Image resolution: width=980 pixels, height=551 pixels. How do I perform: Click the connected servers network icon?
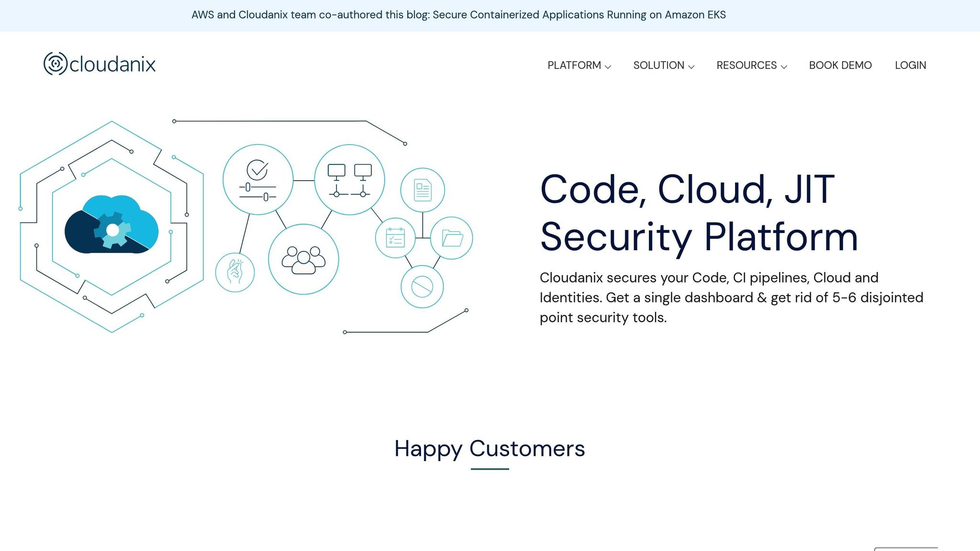click(x=350, y=180)
